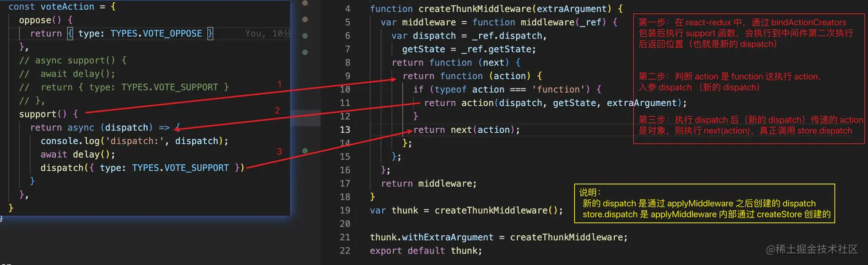
Task: Click 'thunk.withExtraArgument = createThunkMiddleware;' line
Action: click(499, 237)
